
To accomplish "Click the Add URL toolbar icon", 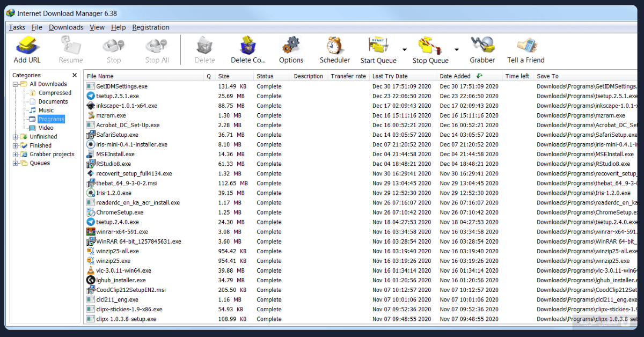I will click(x=27, y=45).
